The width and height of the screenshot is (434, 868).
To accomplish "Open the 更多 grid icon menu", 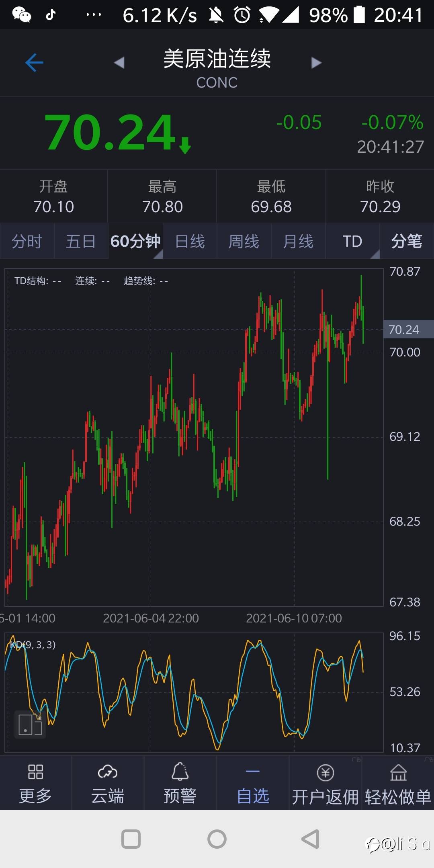I will 35,772.
